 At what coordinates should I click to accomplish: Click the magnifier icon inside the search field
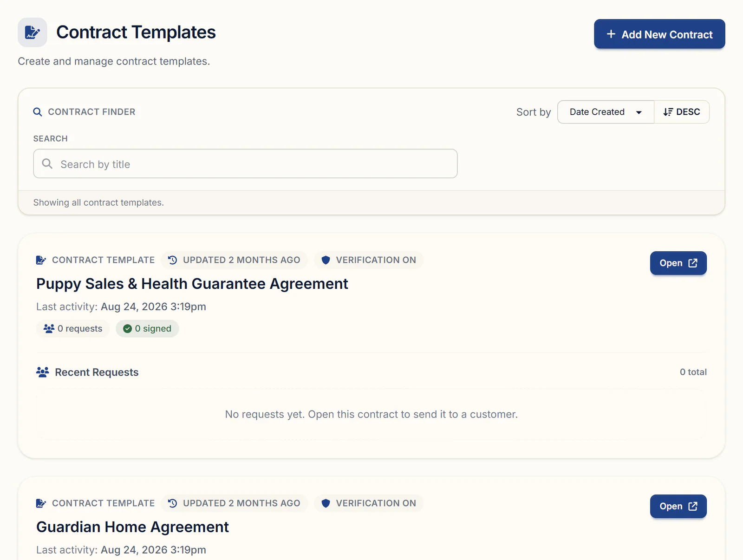click(47, 163)
